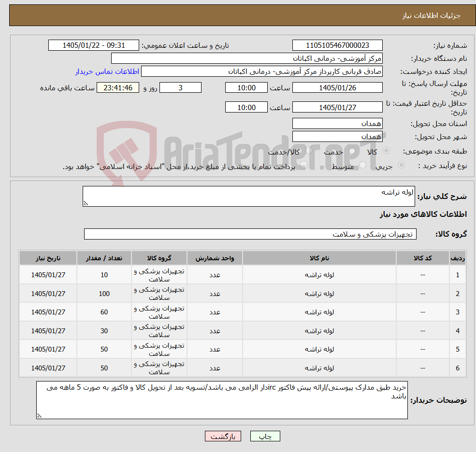Click quantity 30 in row 4
476x452 pixels.
[x=104, y=331]
